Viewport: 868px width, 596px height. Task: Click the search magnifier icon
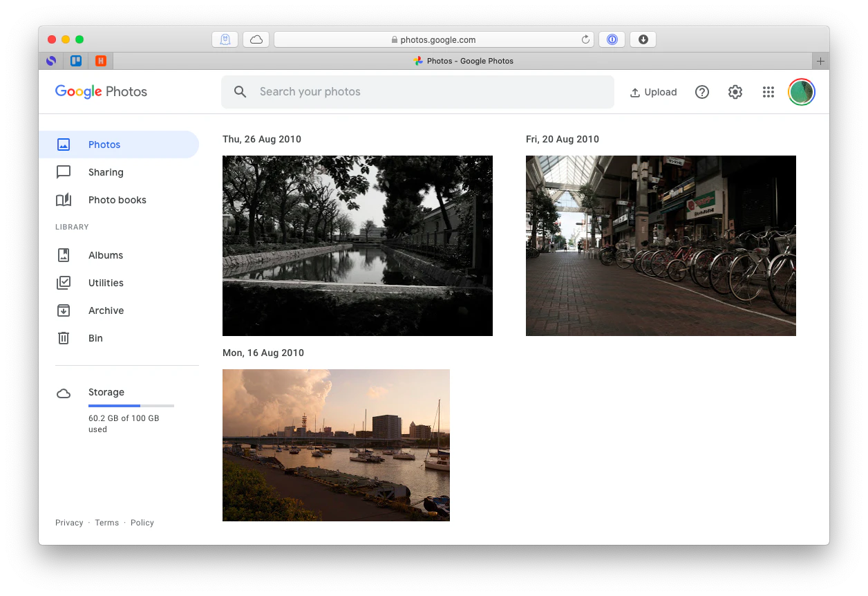click(x=240, y=92)
